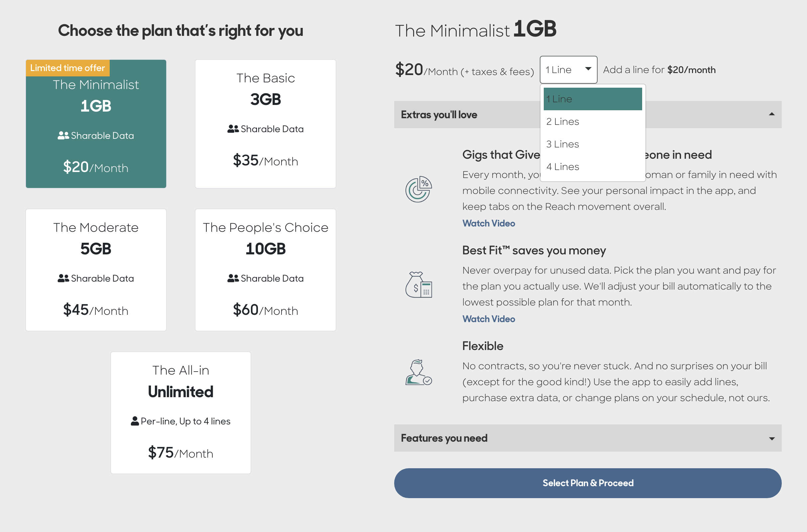
Task: Open the Watch Video link under Best Fit
Action: coord(489,319)
